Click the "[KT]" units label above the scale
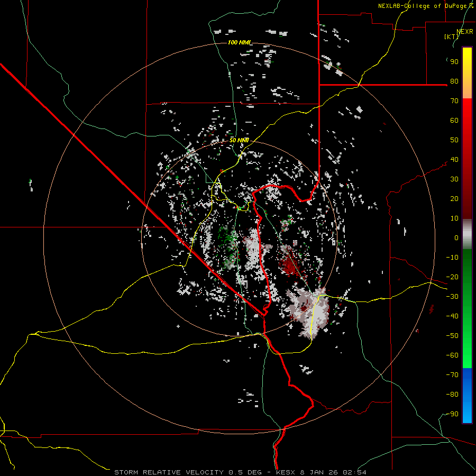 tap(452, 36)
